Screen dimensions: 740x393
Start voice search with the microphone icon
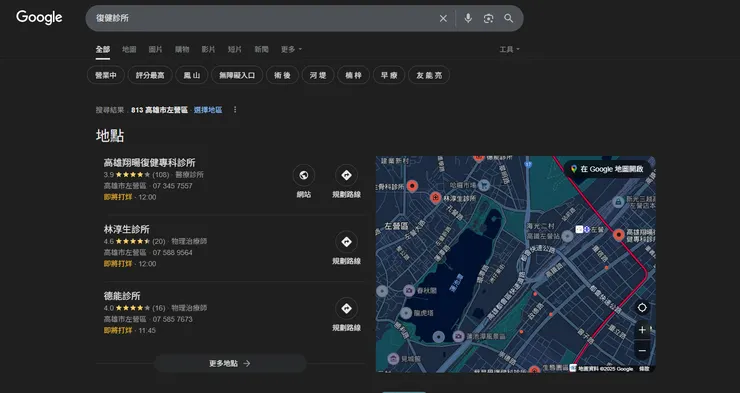(x=468, y=18)
